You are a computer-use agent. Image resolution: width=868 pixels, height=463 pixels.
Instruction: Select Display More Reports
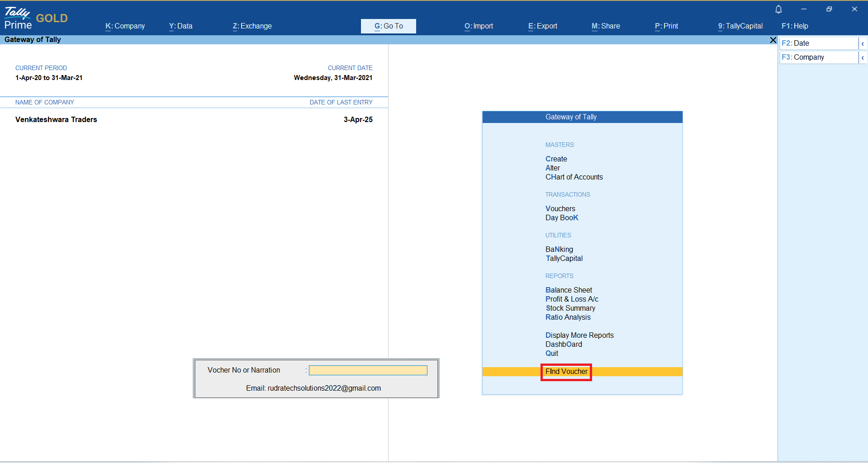pos(579,335)
